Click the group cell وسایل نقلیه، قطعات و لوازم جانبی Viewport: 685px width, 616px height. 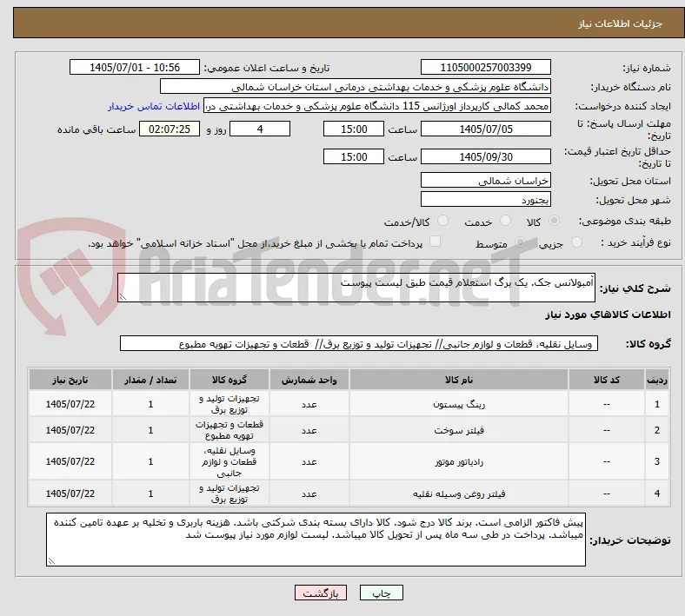click(229, 461)
